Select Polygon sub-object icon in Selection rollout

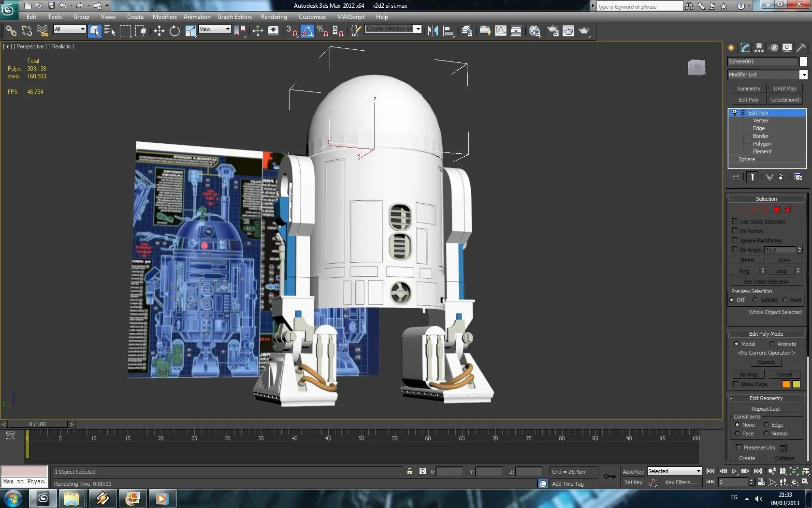(776, 209)
